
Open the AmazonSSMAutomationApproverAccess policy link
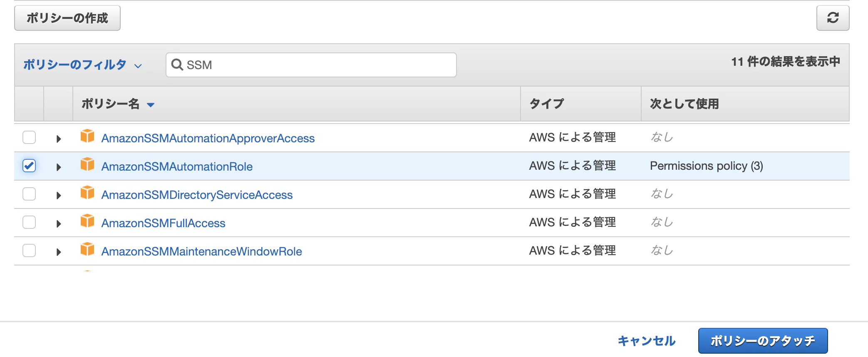tap(208, 138)
